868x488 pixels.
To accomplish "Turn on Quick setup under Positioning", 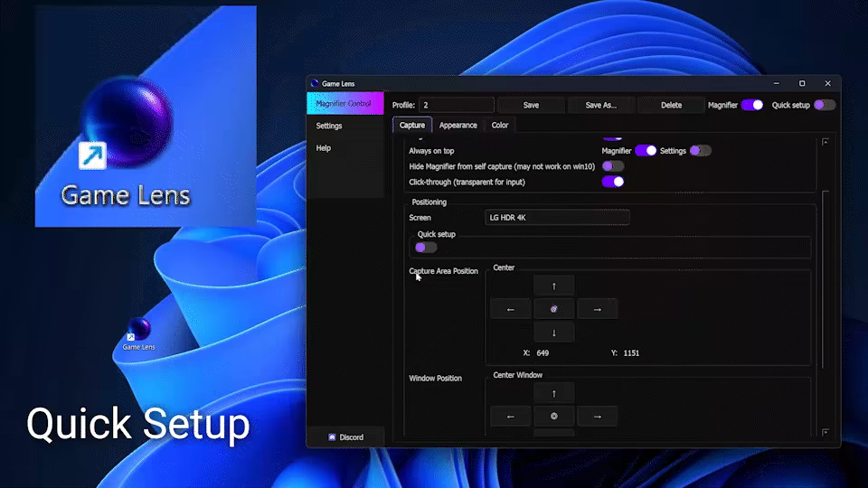I will (x=426, y=248).
